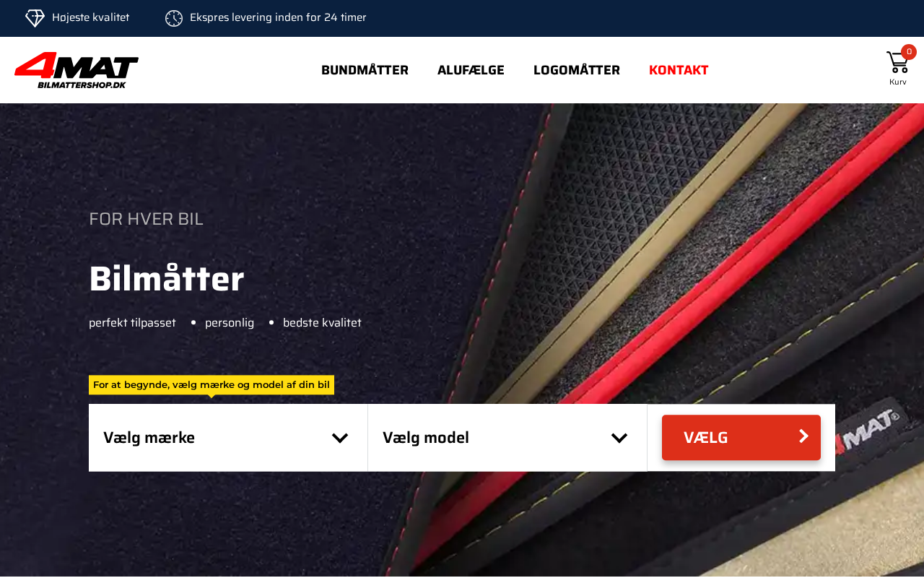Click the chevron arrow in Vælg model
This screenshot has height=578, width=924.
619,438
